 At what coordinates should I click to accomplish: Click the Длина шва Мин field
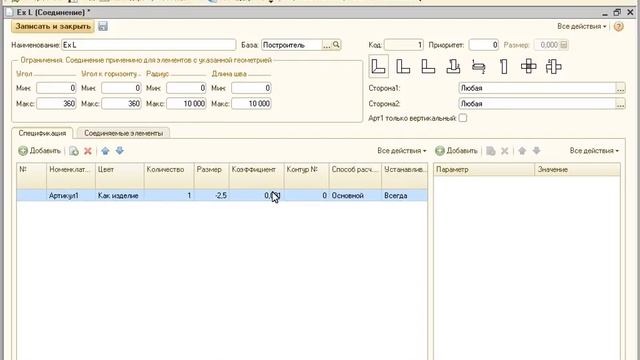tap(251, 88)
